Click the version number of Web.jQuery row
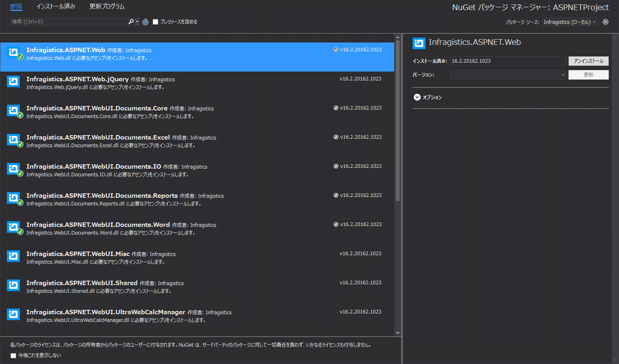Image resolution: width=619 pixels, height=364 pixels. tap(360, 79)
